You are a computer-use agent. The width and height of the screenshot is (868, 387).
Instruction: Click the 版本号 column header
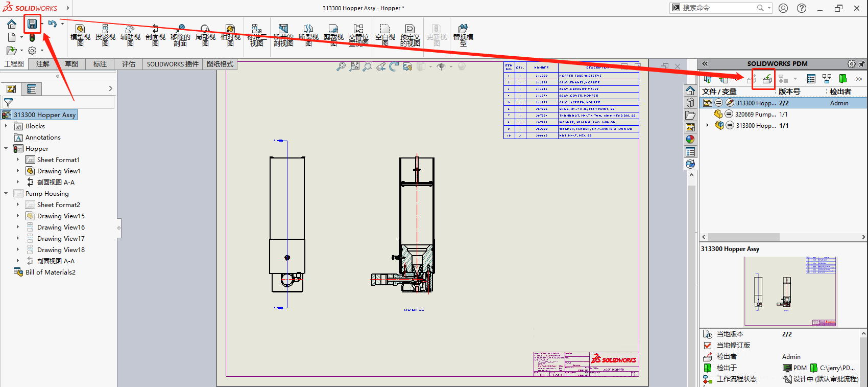pyautogui.click(x=789, y=92)
